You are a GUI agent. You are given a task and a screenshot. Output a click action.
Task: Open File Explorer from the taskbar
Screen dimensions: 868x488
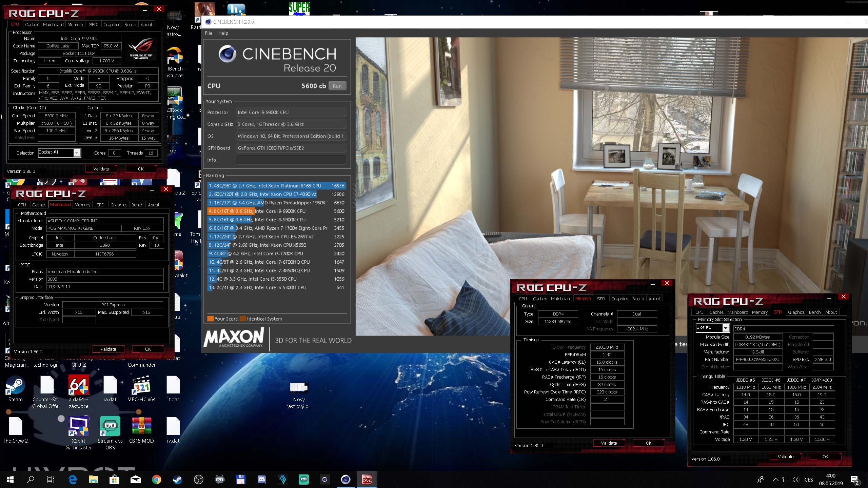pyautogui.click(x=93, y=479)
